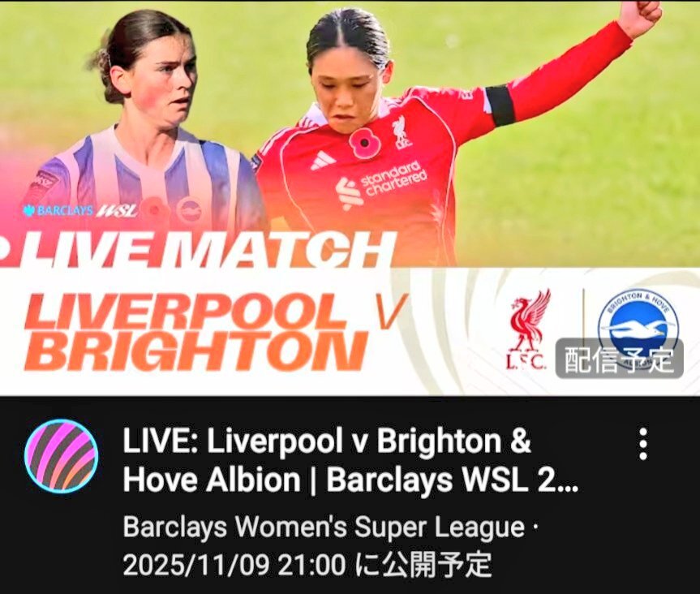The width and height of the screenshot is (700, 594).
Task: Click the Barclays WSL logo on thumbnail
Action: coord(80,210)
